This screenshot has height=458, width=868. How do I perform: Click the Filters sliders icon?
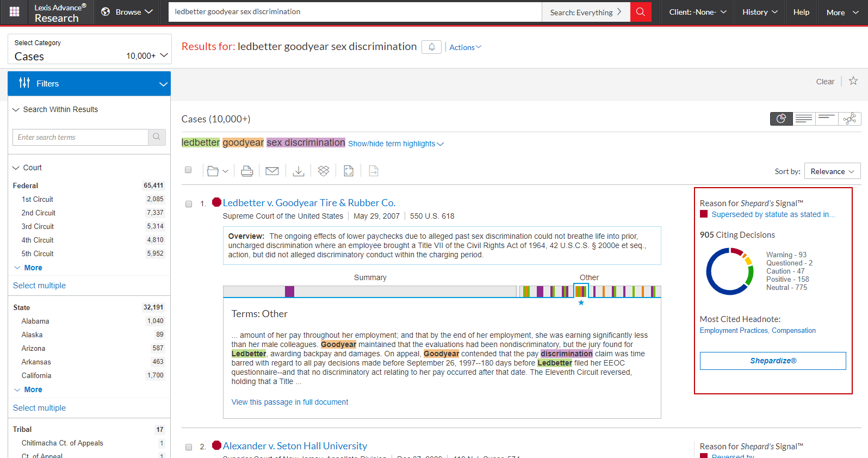click(x=24, y=83)
